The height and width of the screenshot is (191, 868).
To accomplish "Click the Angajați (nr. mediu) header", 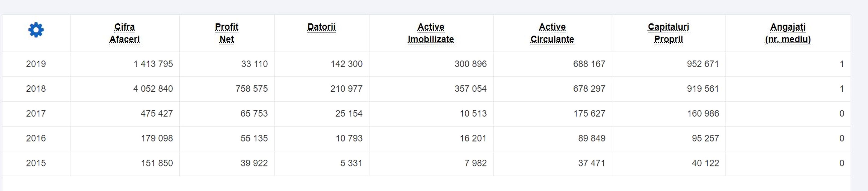I will click(787, 33).
